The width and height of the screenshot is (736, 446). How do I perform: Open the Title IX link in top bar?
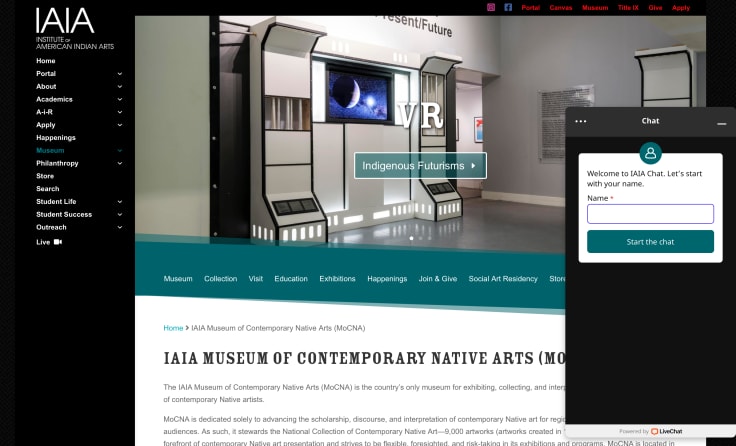coord(628,8)
